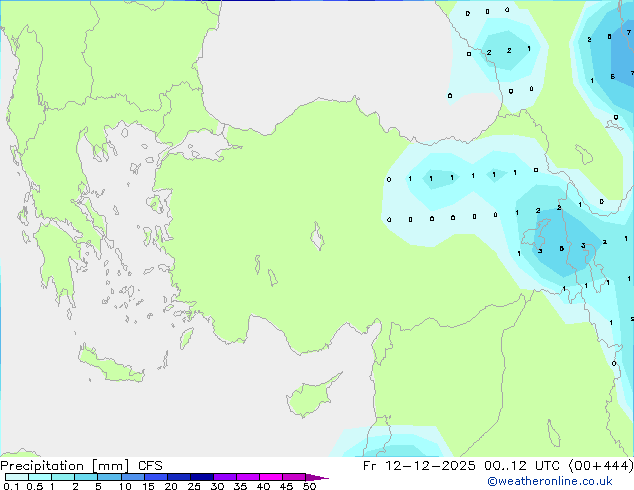Screen dimensions: 634x490
Task: Click the '0.1' legend scale label
Action: pos(11,486)
